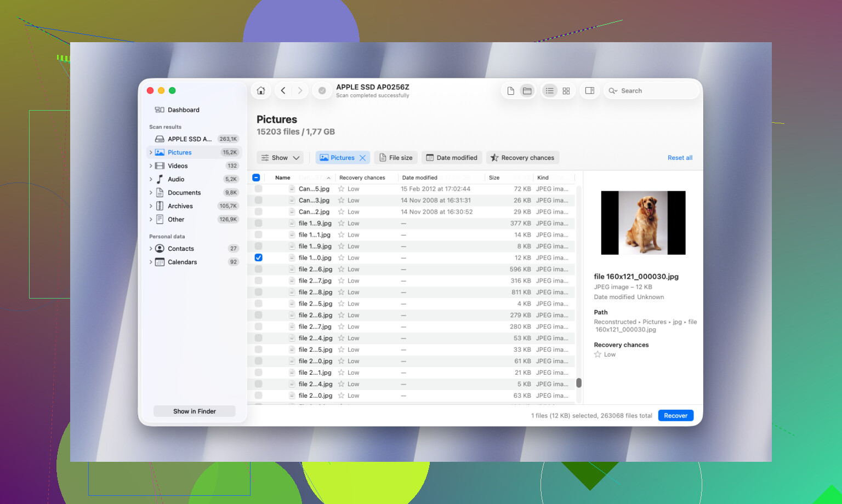This screenshot has width=842, height=504.
Task: Click the file list scrollbar thumb
Action: 579,383
